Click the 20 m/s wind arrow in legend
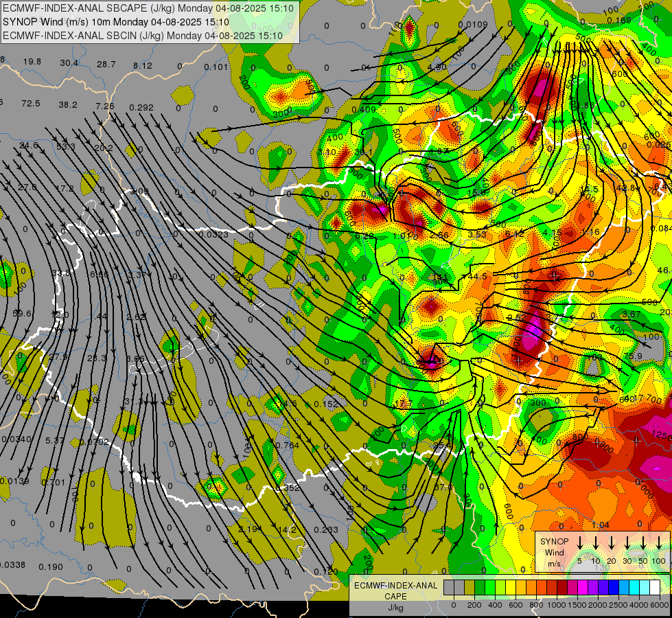Image resolution: width=672 pixels, height=618 pixels. [612, 543]
